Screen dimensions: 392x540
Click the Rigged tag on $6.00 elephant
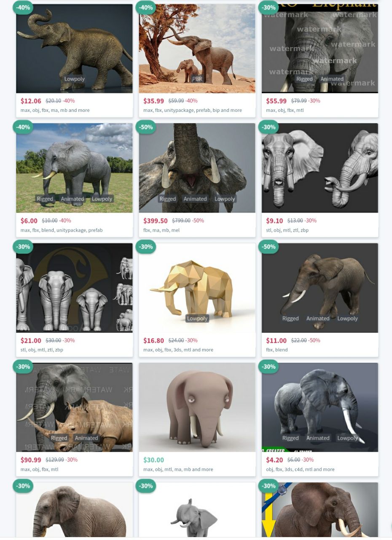coord(45,199)
